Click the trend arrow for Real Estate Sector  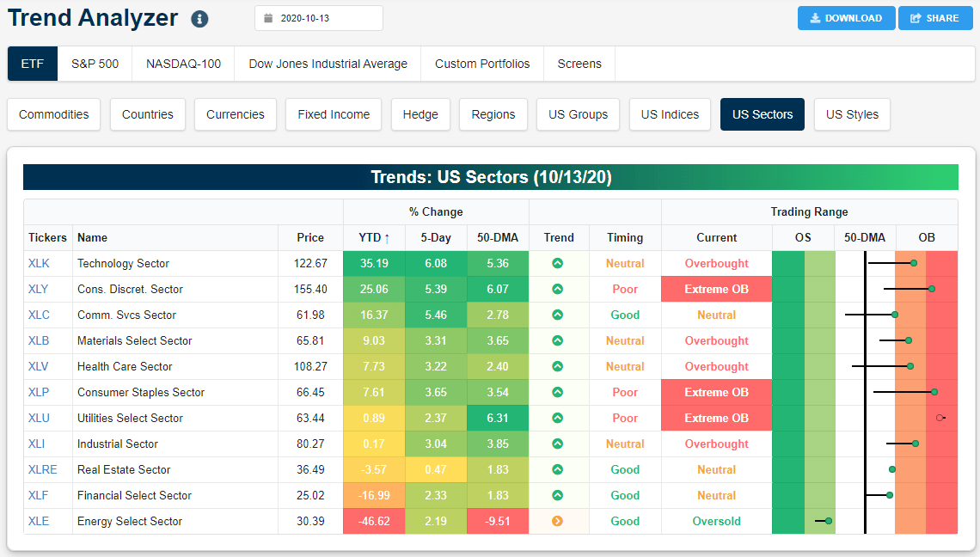558,469
